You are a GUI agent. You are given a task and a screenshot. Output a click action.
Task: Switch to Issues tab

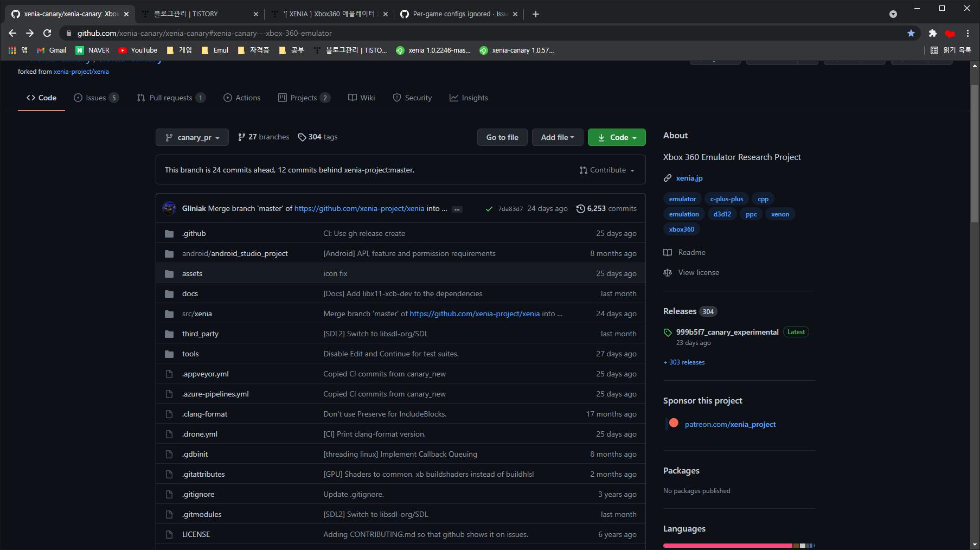pos(96,98)
